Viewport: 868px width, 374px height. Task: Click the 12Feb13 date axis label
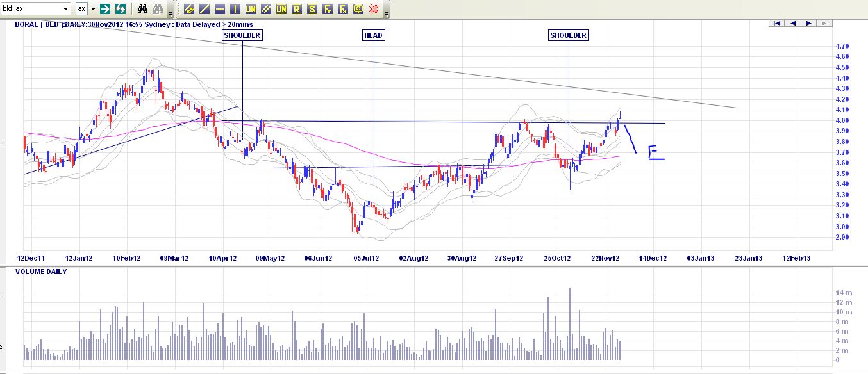coord(797,258)
